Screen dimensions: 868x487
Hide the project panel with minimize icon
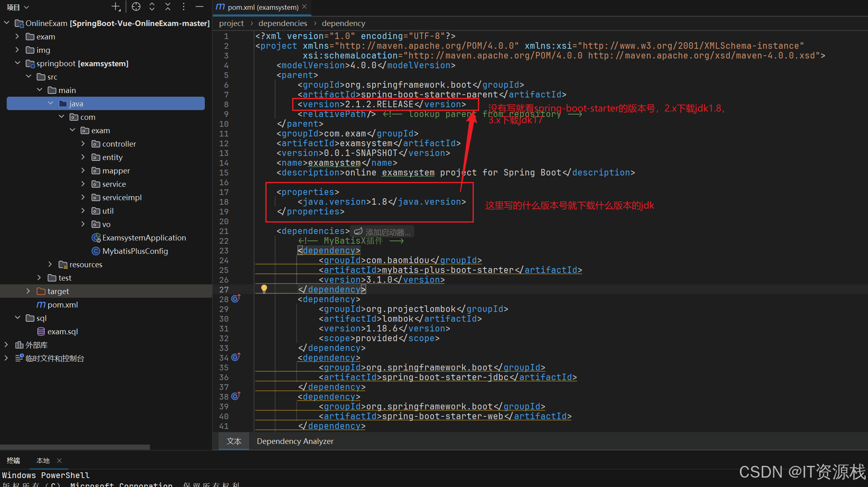click(200, 6)
